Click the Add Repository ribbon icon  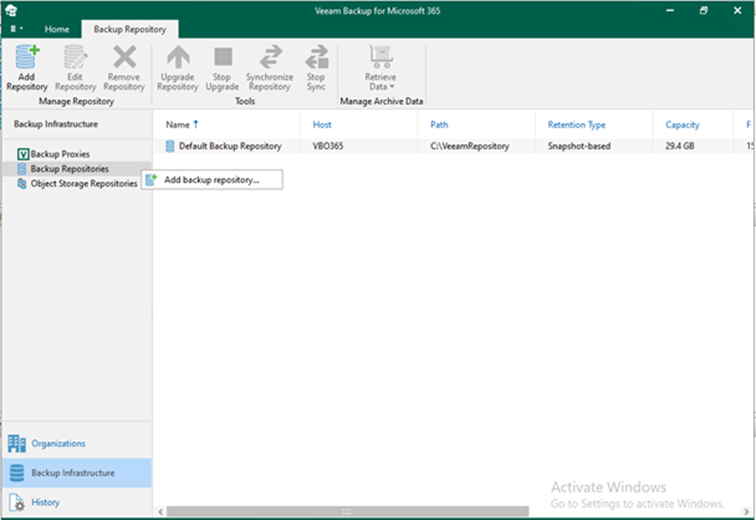pos(27,57)
